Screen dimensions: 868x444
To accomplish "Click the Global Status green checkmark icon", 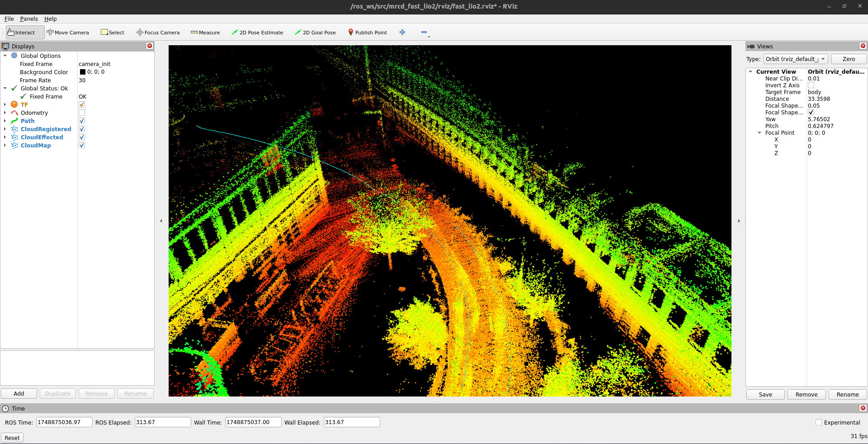I will pyautogui.click(x=14, y=88).
